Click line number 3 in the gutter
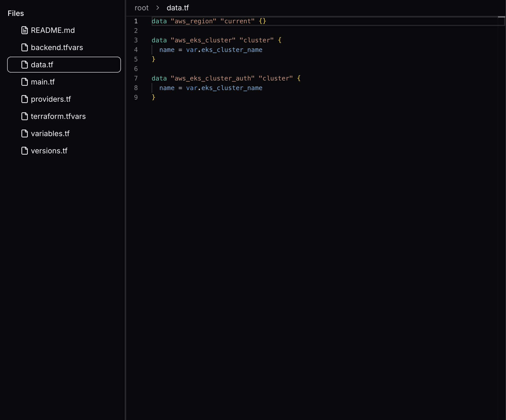The height and width of the screenshot is (420, 506). (x=136, y=40)
